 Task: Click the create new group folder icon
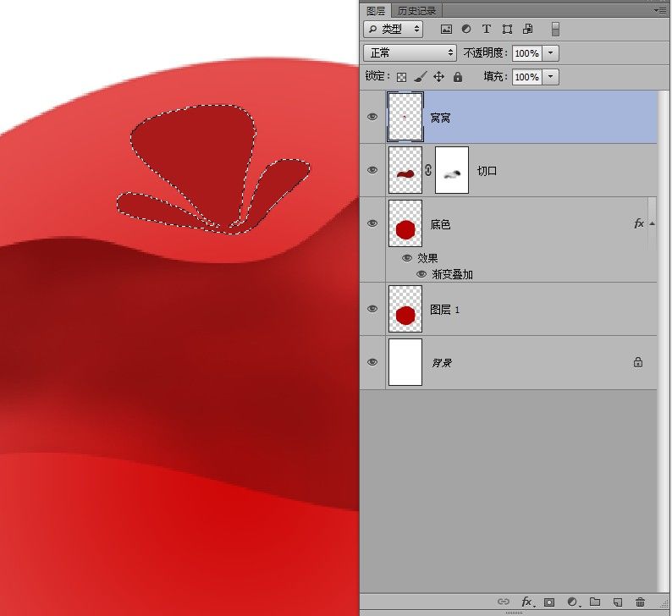595,602
